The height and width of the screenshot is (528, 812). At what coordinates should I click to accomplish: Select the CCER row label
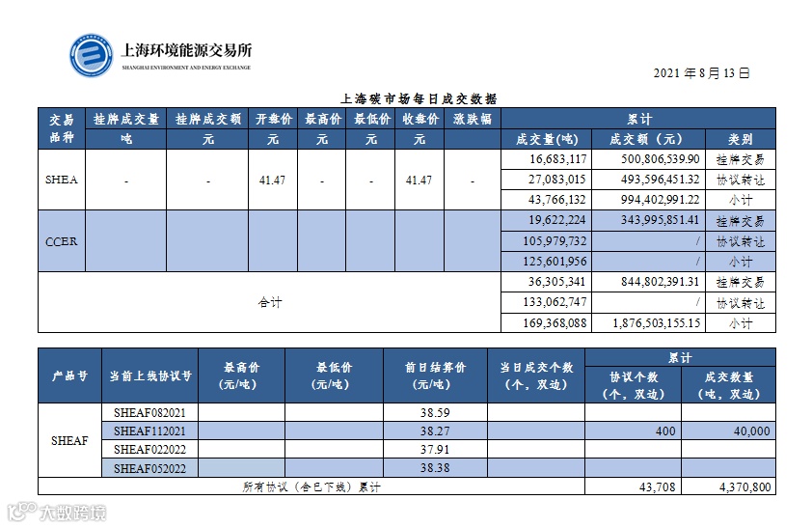click(61, 242)
